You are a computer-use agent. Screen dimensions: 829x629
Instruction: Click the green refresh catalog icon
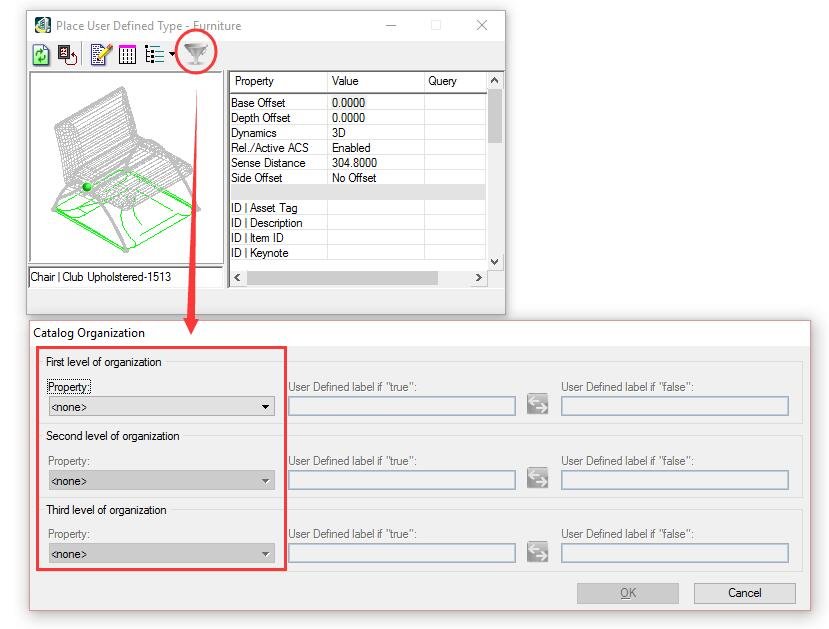[x=41, y=54]
